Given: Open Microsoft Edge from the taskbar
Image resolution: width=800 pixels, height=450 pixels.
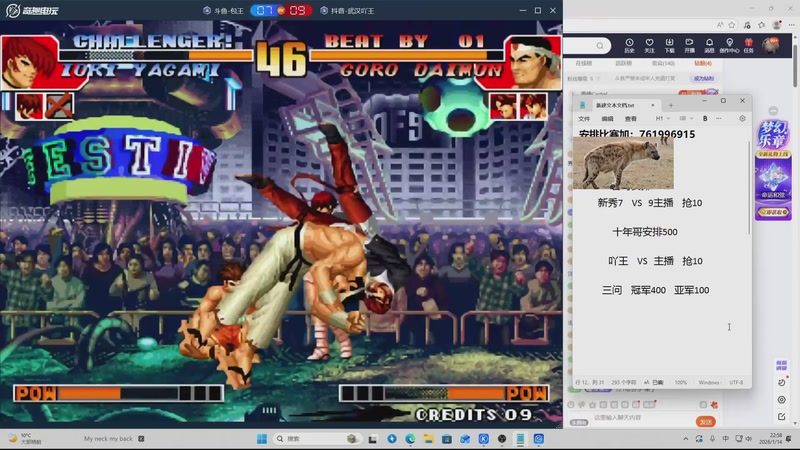Looking at the screenshot, I should point(410,439).
